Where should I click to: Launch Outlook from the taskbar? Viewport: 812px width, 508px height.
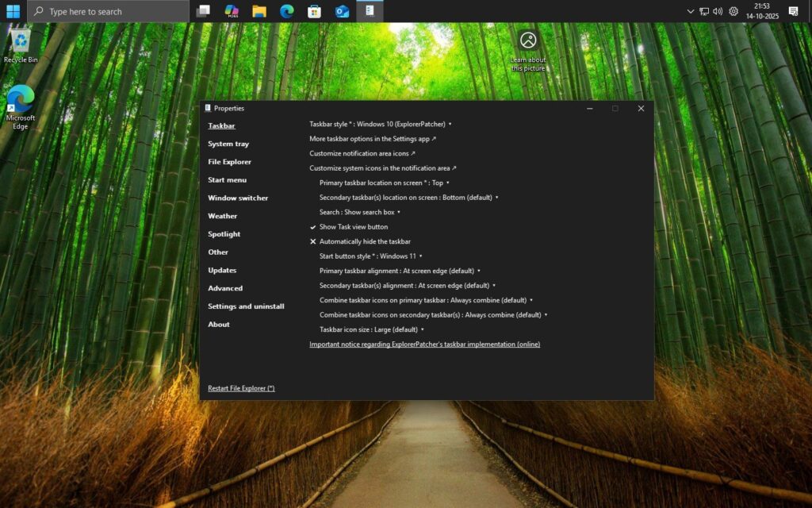341,11
